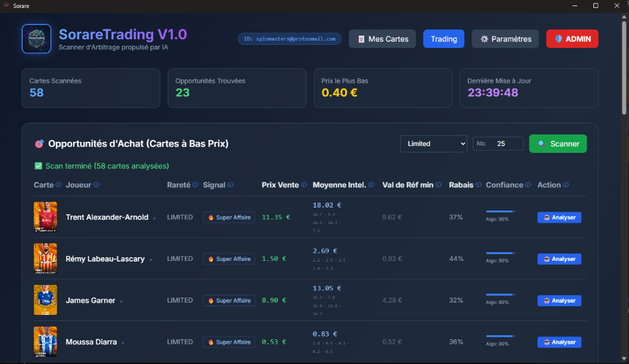Screen dimensions: 629x364
Task: Open the Mes Cartes tab
Action: pyautogui.click(x=383, y=39)
